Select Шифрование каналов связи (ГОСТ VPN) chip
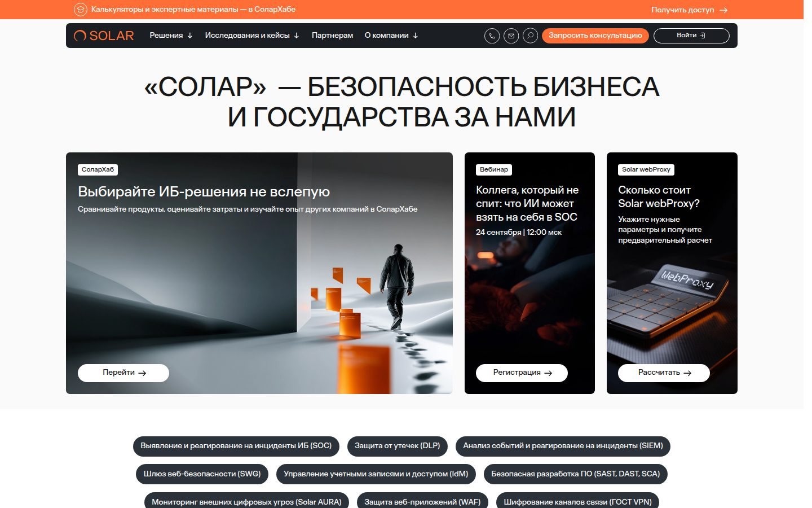The width and height of the screenshot is (812, 508). click(577, 501)
